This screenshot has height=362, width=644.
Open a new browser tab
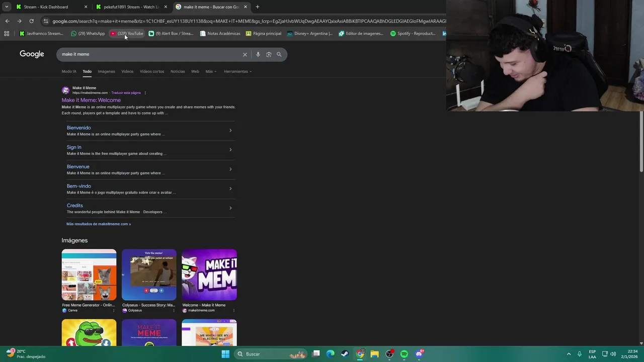[x=258, y=7]
